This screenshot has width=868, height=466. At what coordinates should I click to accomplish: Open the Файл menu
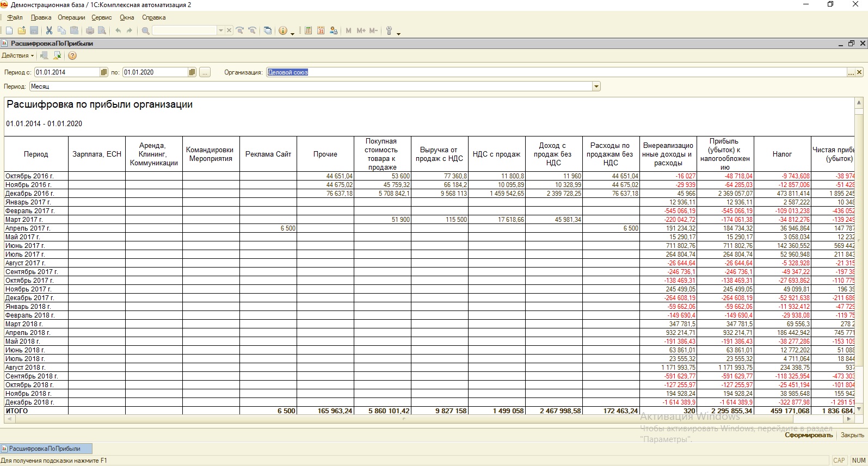pyautogui.click(x=15, y=17)
